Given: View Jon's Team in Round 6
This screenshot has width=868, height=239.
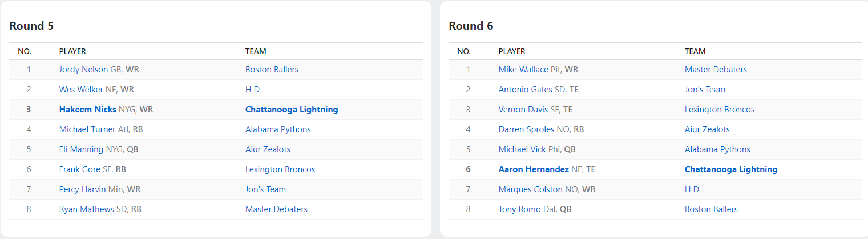Looking at the screenshot, I should point(705,90).
